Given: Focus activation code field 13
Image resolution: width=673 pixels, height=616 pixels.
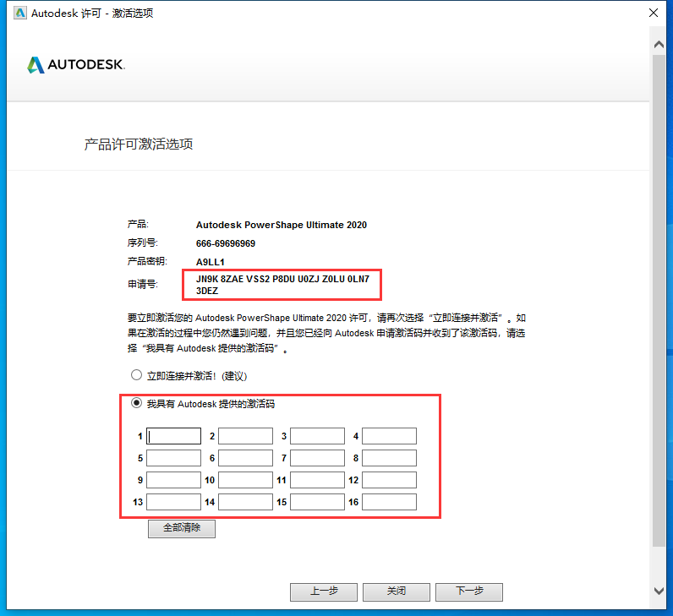Looking at the screenshot, I should (x=173, y=502).
